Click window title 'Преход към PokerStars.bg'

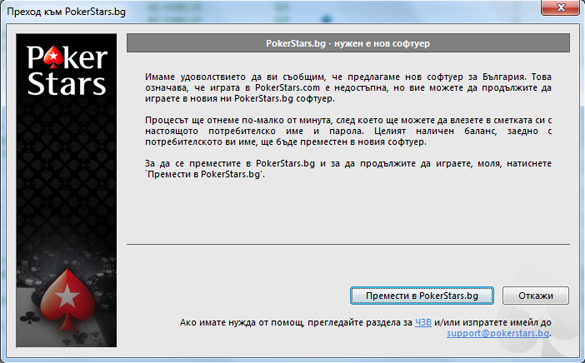coord(66,12)
